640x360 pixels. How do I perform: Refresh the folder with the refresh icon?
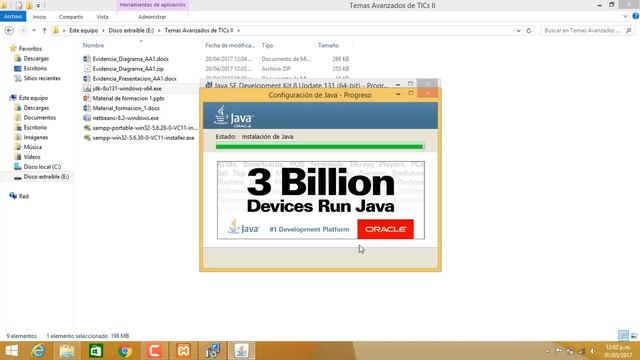[x=529, y=31]
